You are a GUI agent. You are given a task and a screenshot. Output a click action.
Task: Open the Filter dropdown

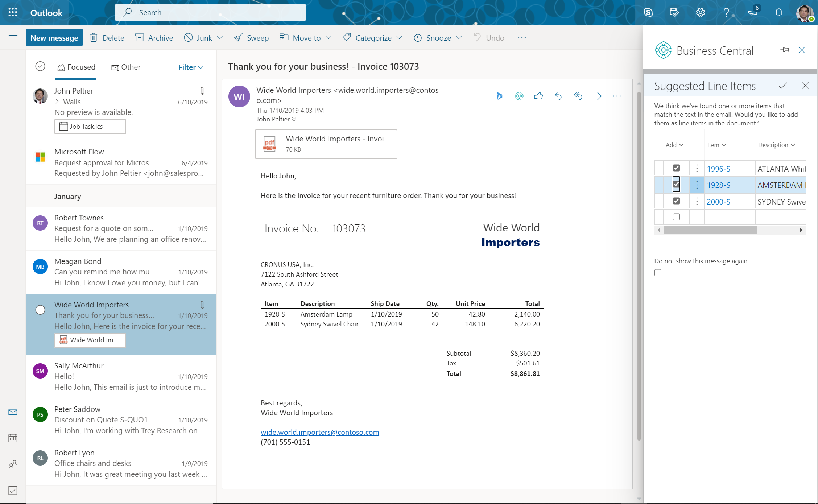190,67
